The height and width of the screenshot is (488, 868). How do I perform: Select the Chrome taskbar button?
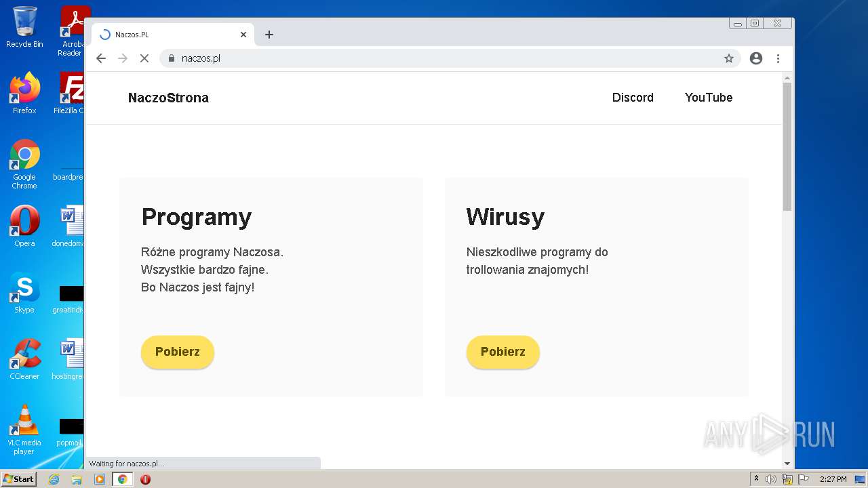click(123, 479)
